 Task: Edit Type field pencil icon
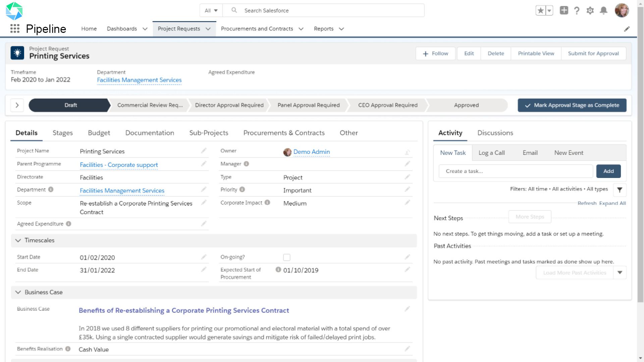407,177
